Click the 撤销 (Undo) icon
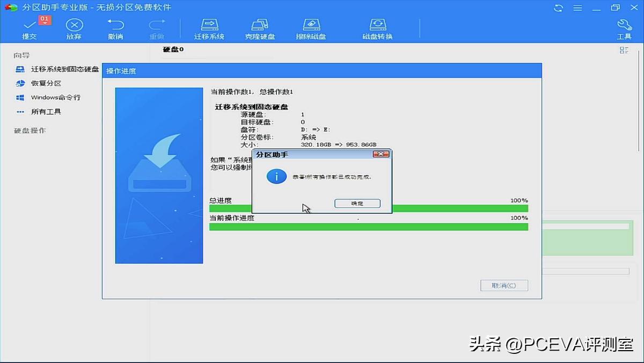Image resolution: width=644 pixels, height=363 pixels. (115, 27)
